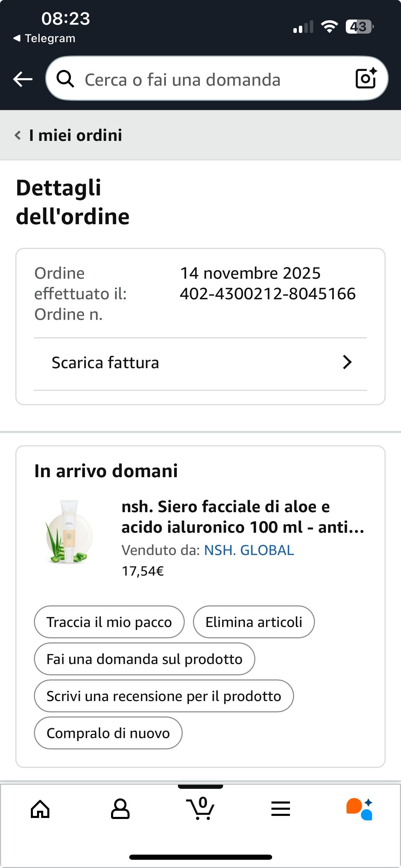Expand Scarica fattura chevron
Viewport: 401px width, 868px height.
click(x=347, y=362)
